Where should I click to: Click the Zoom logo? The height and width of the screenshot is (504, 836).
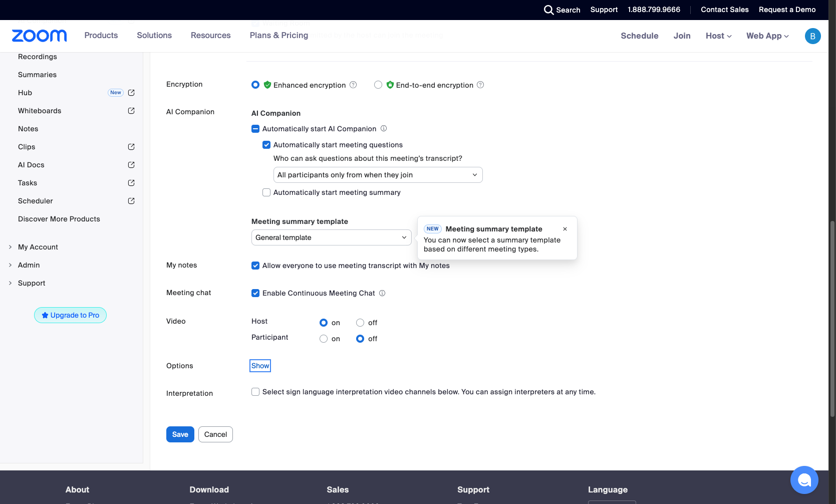39,36
